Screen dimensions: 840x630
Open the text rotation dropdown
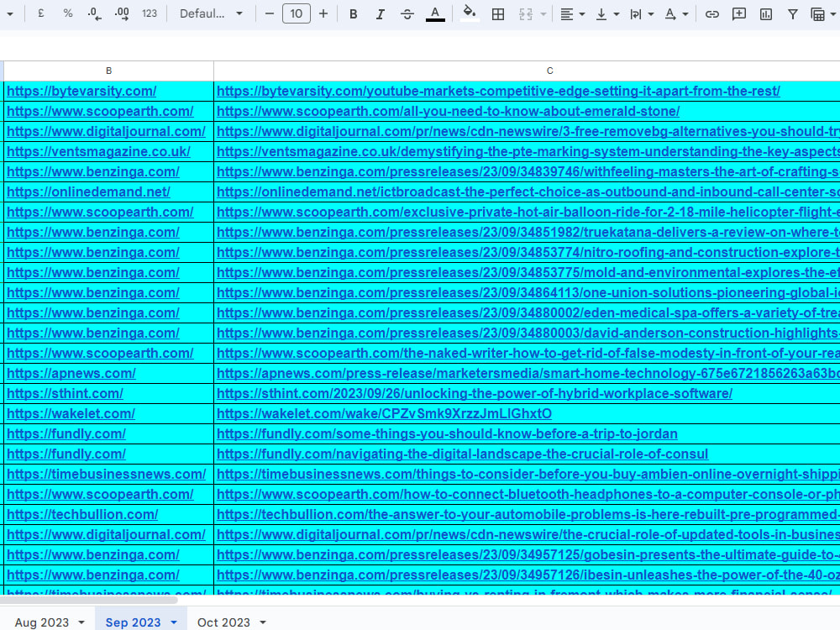click(675, 14)
